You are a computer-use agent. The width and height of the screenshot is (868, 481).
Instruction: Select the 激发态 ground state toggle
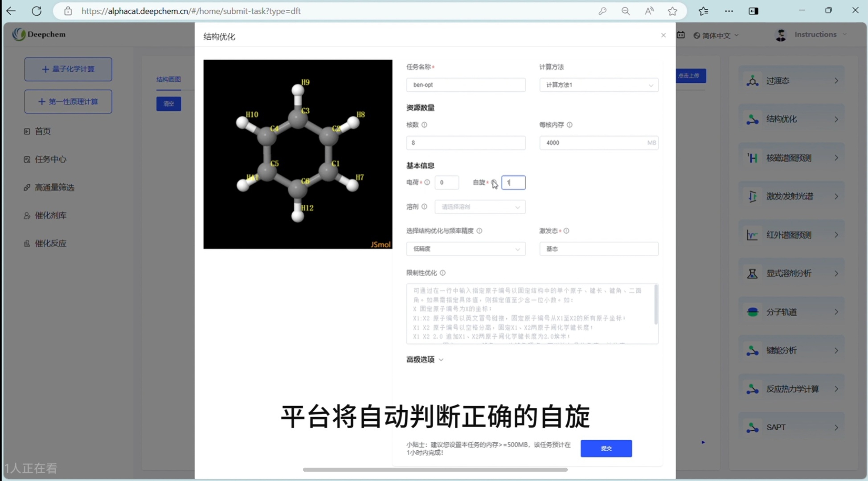coord(598,248)
